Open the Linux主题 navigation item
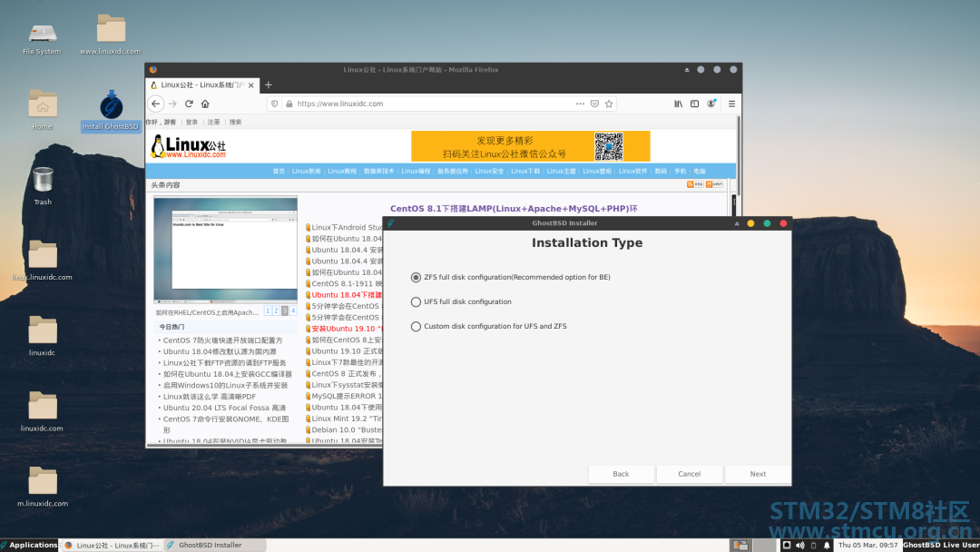This screenshot has width=980, height=552. (x=562, y=172)
